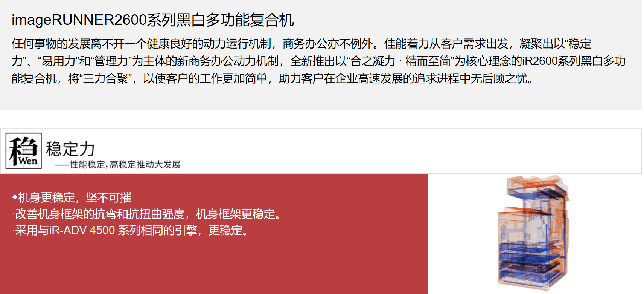Click the 稳 Wen calligraphy icon
Screen dimensions: 644x294
pos(24,151)
